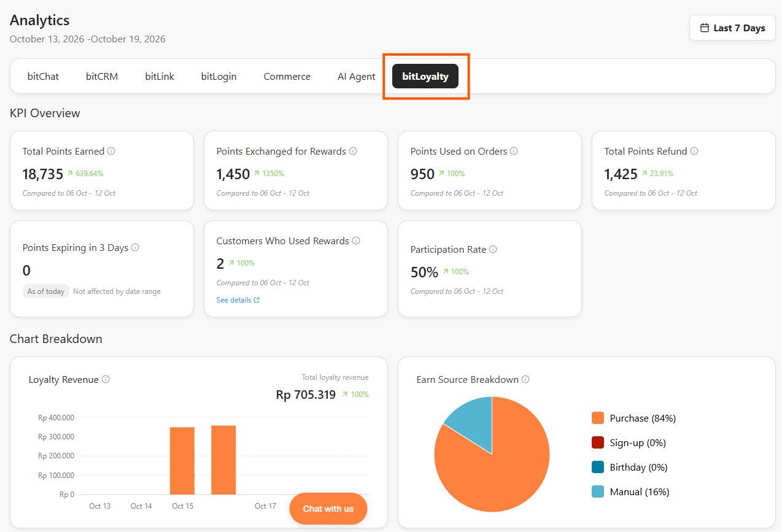Click info icon beside Participation Rate
This screenshot has width=782, height=532.
[x=493, y=249]
